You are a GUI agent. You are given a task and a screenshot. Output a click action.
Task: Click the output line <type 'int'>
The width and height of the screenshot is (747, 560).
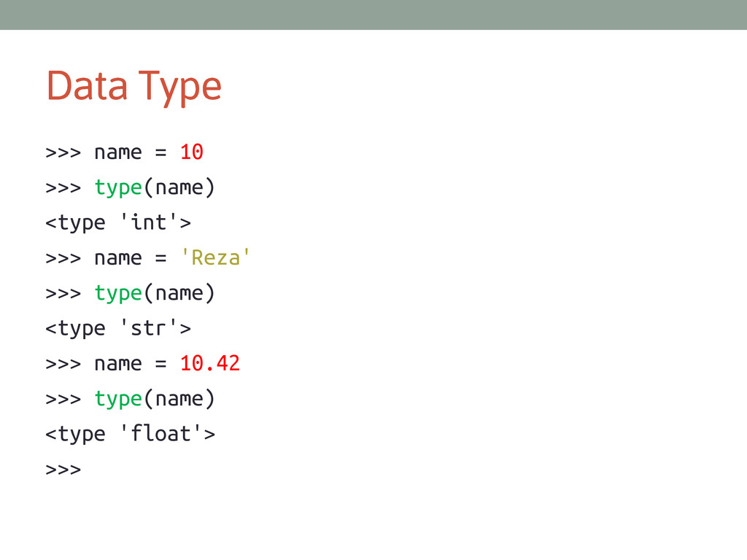click(118, 222)
